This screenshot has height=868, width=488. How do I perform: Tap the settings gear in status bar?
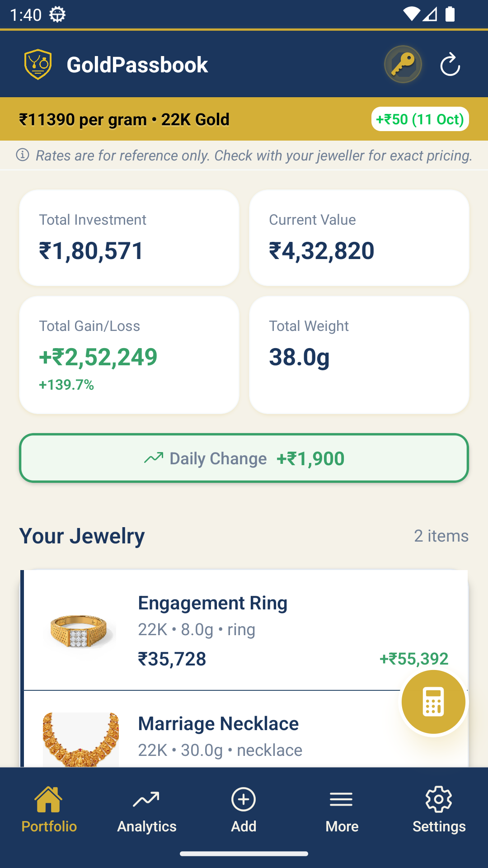coord(57,14)
